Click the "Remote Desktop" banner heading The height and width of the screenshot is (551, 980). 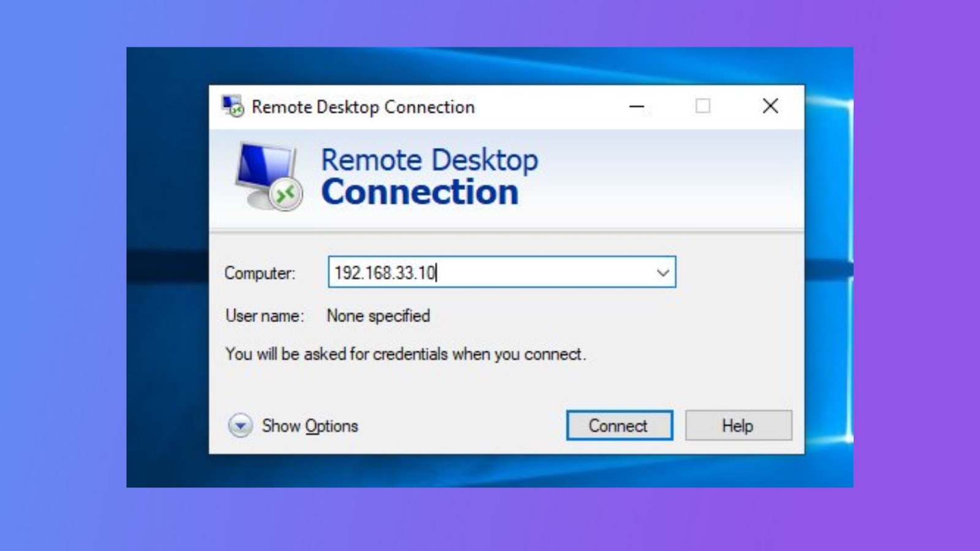(429, 160)
